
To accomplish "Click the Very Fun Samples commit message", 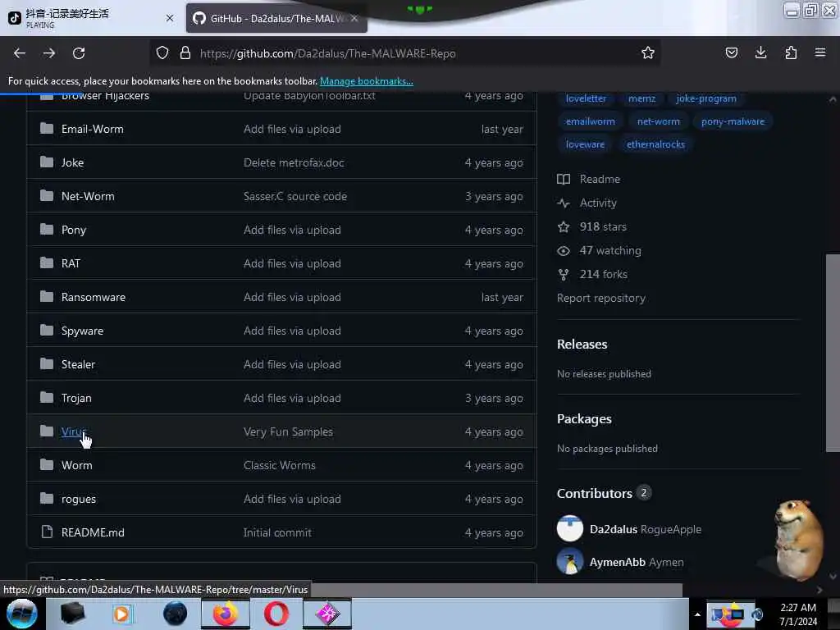I will click(288, 431).
